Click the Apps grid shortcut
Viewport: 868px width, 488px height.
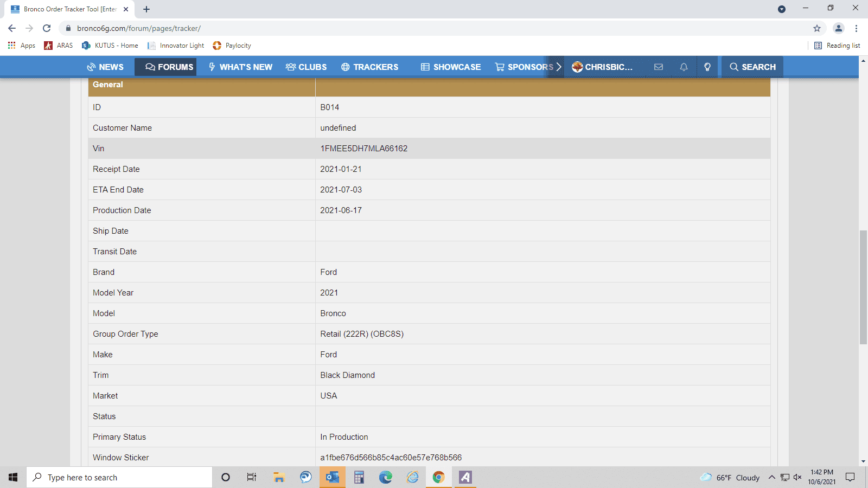click(22, 46)
